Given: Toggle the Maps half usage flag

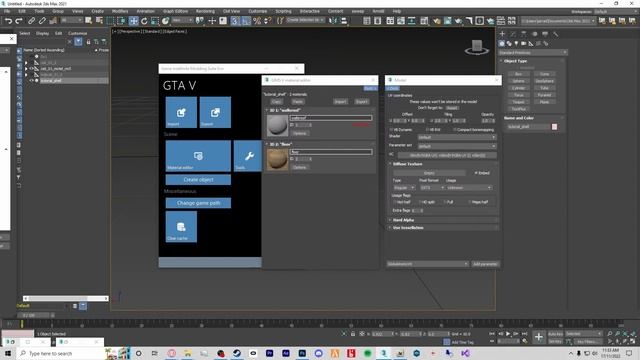Looking at the screenshot, I should 469,202.
